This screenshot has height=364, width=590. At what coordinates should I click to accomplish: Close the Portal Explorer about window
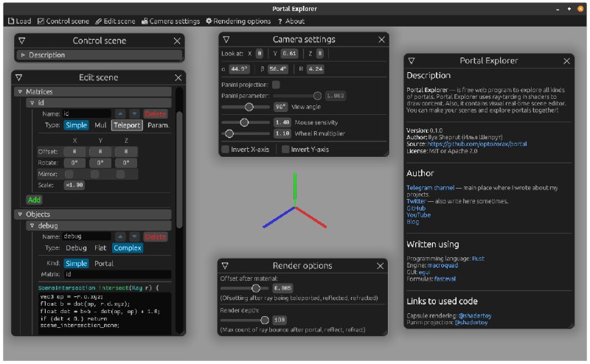coord(566,61)
